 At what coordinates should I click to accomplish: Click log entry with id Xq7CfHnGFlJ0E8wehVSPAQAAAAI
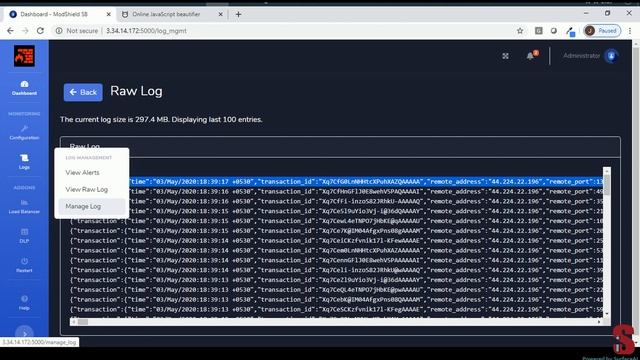[336, 191]
